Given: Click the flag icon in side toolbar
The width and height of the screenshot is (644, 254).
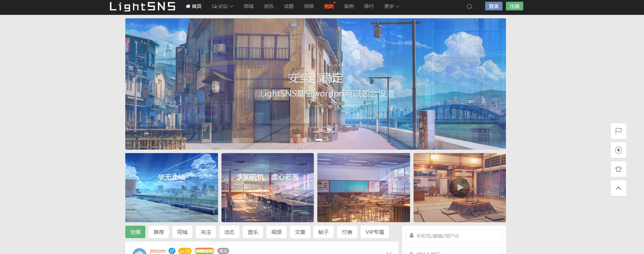Looking at the screenshot, I should pos(618,131).
